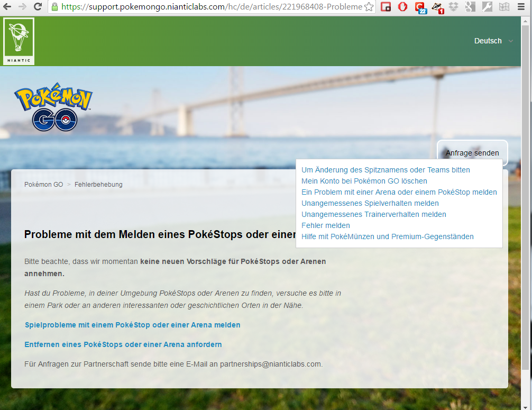Open the Adblock stop-hand extension
This screenshot has width=532, height=410.
(402, 7)
